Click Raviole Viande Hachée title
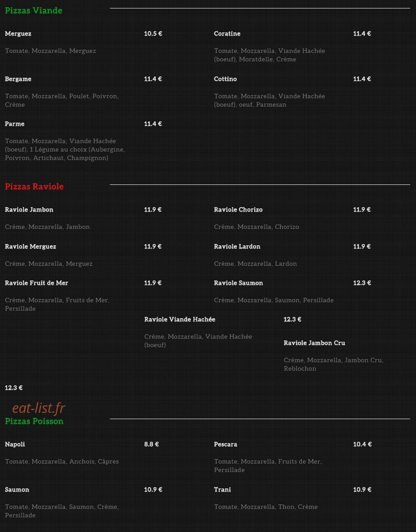The width and height of the screenshot is (416, 532). coord(180,319)
